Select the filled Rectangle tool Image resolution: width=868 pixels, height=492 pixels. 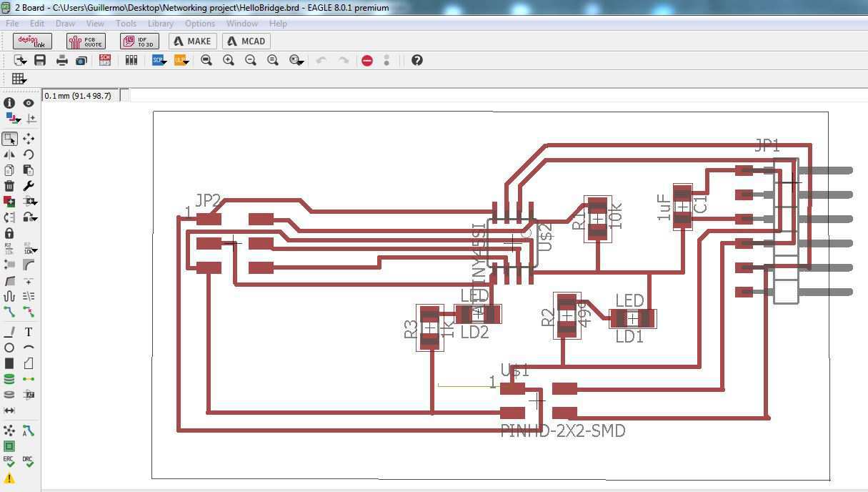9,363
